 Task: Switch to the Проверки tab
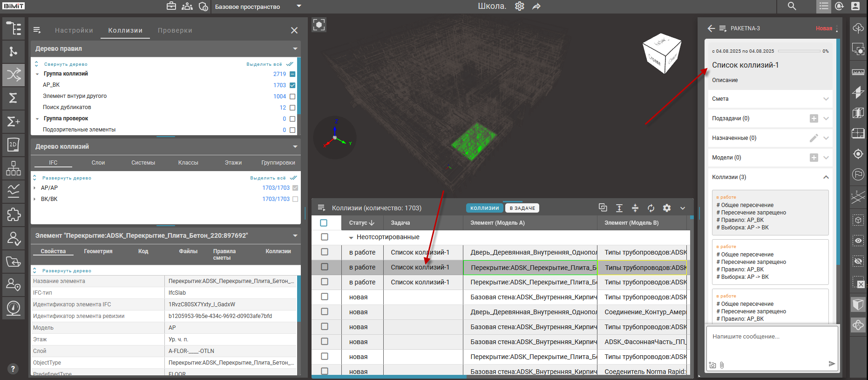(175, 30)
